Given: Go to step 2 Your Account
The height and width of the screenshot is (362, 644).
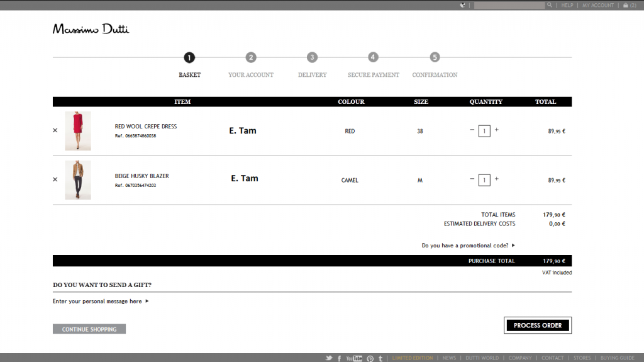Looking at the screenshot, I should click(x=251, y=58).
